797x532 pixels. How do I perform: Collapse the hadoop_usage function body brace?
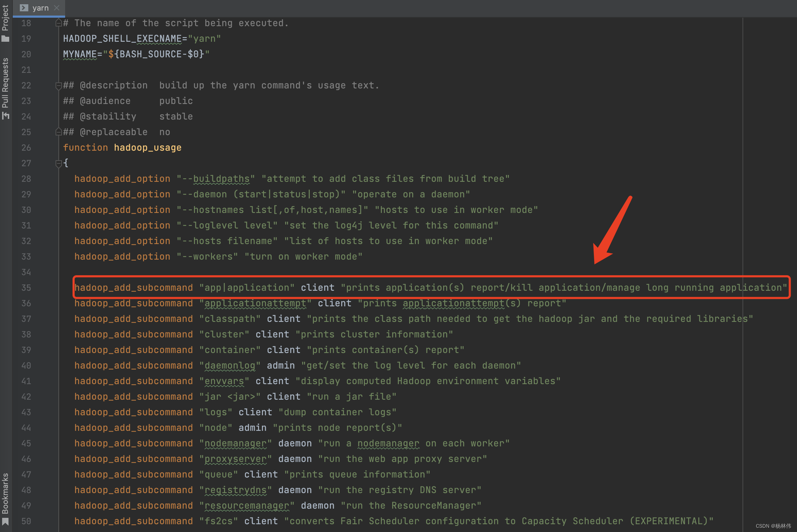coord(59,163)
